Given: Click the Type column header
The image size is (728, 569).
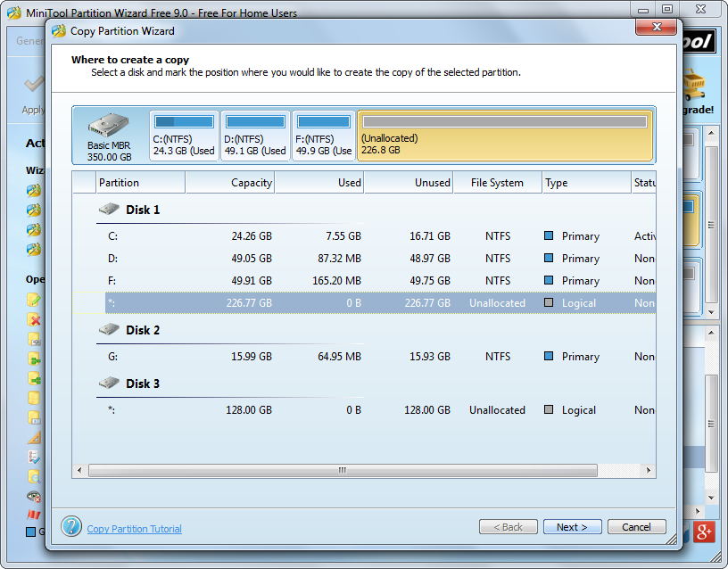Looking at the screenshot, I should 587,183.
